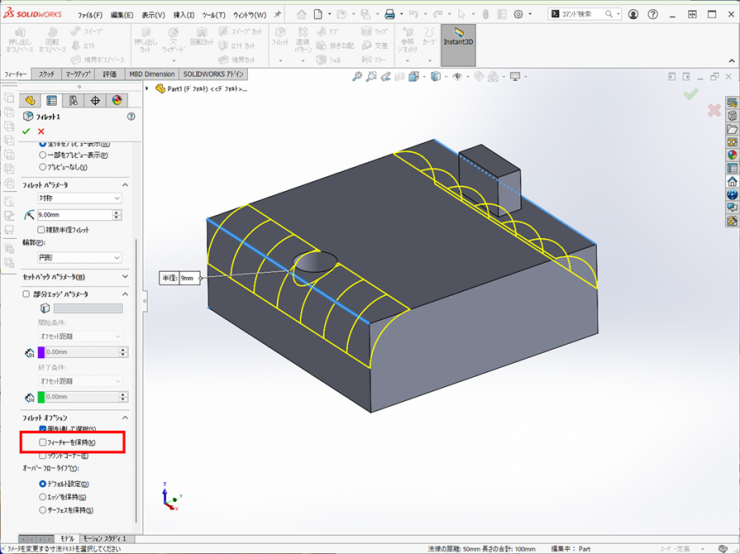Cancel the fillet with the red X
This screenshot has width=740, height=554.
click(41, 131)
